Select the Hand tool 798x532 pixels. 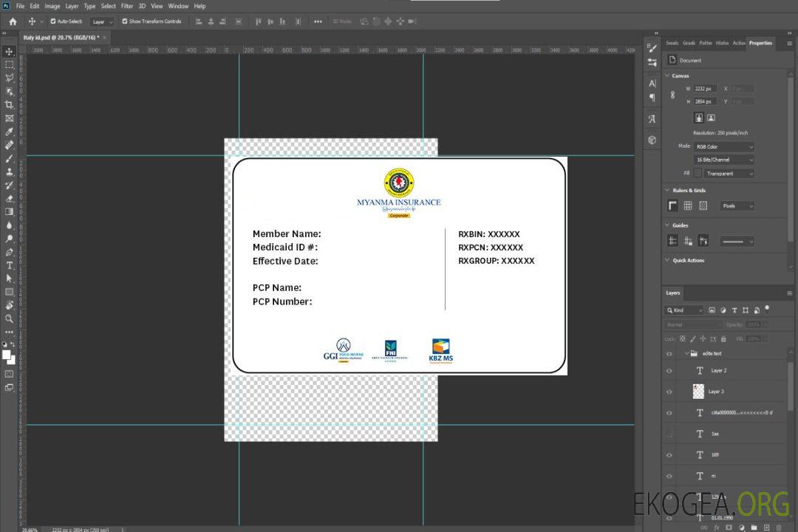9,305
